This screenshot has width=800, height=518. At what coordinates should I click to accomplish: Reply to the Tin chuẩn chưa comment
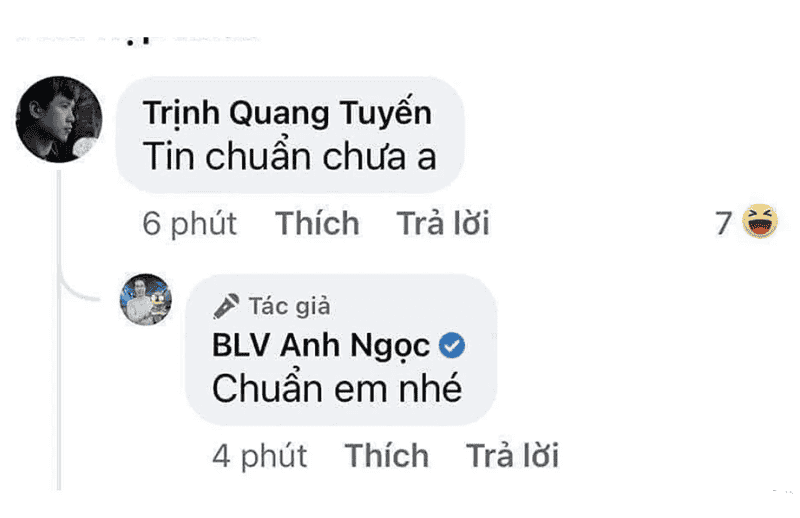[x=443, y=223]
